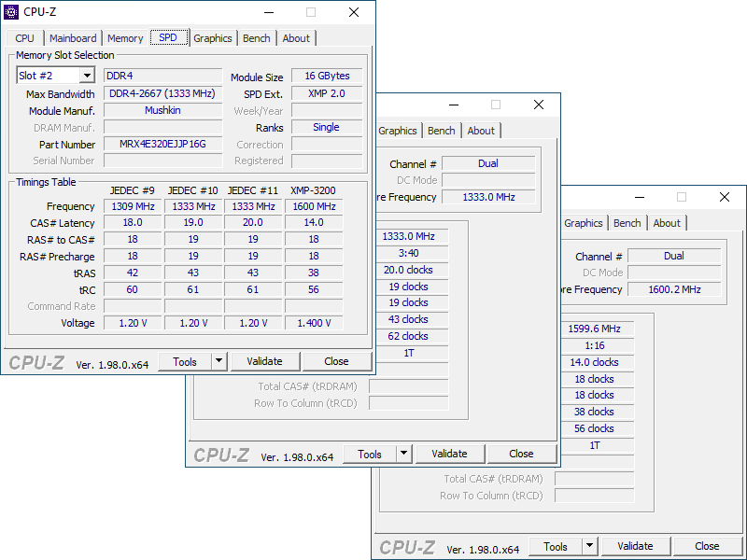The image size is (747, 560).
Task: Click the XMP-3200 voltage 1.400 V cell
Action: click(314, 323)
